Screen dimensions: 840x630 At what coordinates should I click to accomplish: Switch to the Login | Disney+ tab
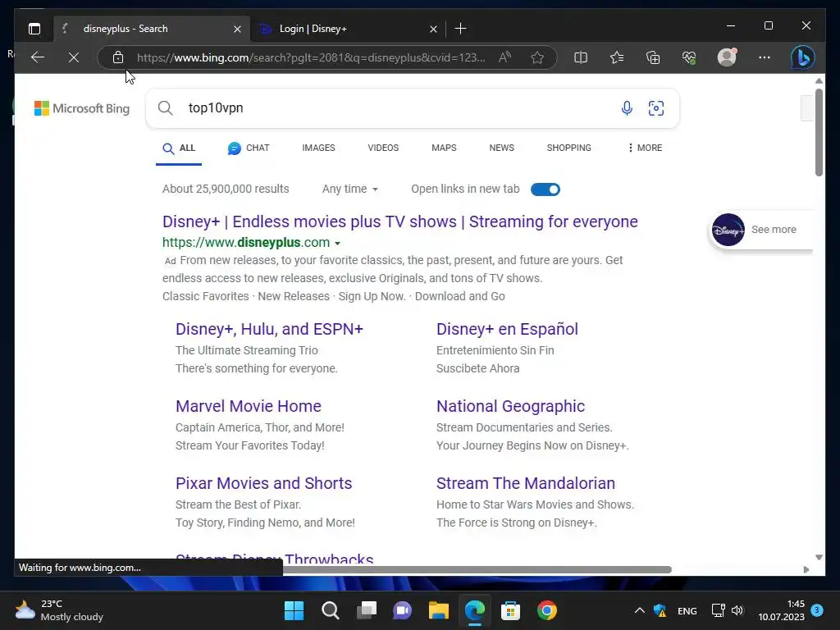345,29
